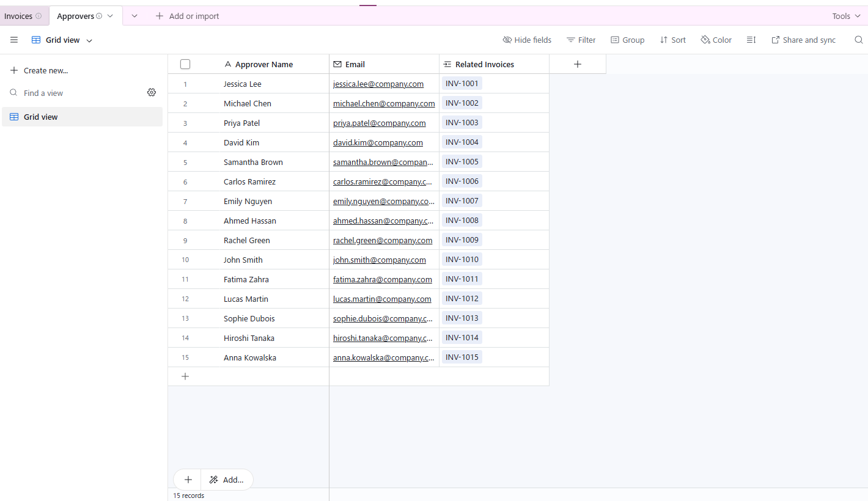
Task: Open the tables list chevron
Action: pos(134,16)
